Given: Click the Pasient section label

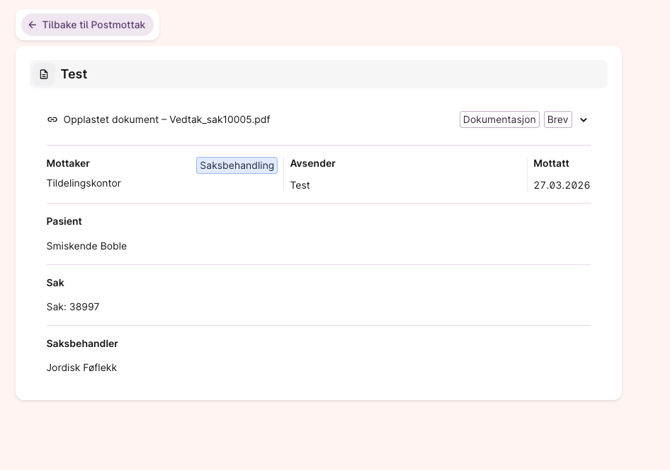Looking at the screenshot, I should coord(64,222).
